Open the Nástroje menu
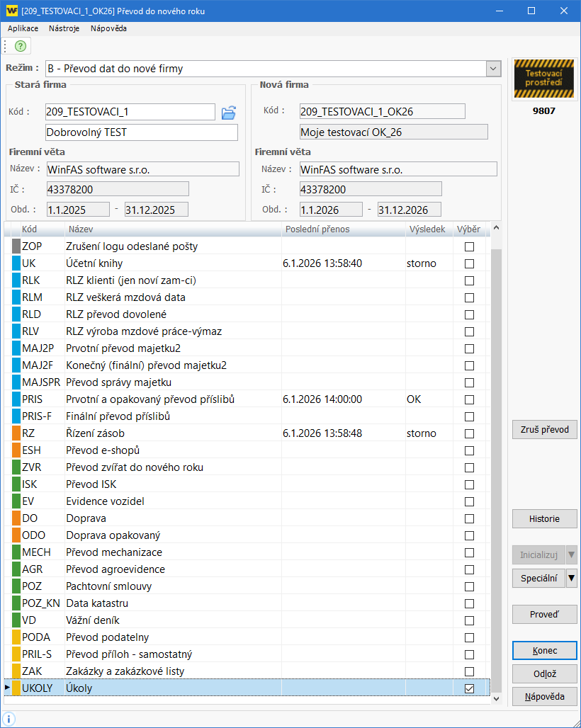581x728 pixels. point(64,28)
